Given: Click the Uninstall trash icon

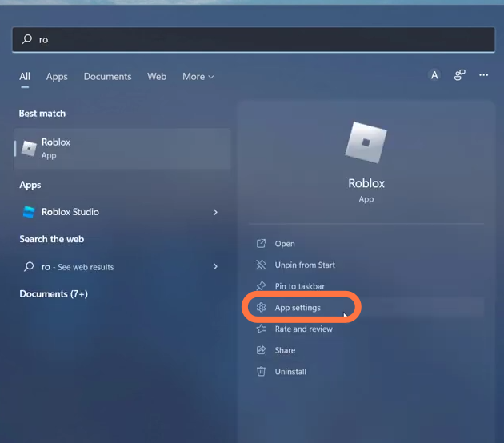Looking at the screenshot, I should (x=261, y=371).
